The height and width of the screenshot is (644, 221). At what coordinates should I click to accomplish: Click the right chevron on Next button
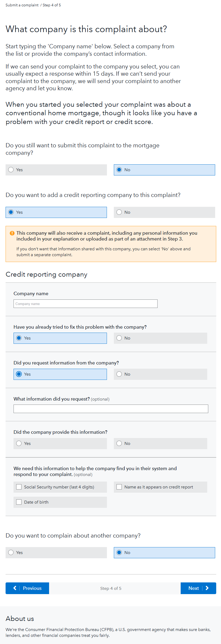pyautogui.click(x=207, y=588)
